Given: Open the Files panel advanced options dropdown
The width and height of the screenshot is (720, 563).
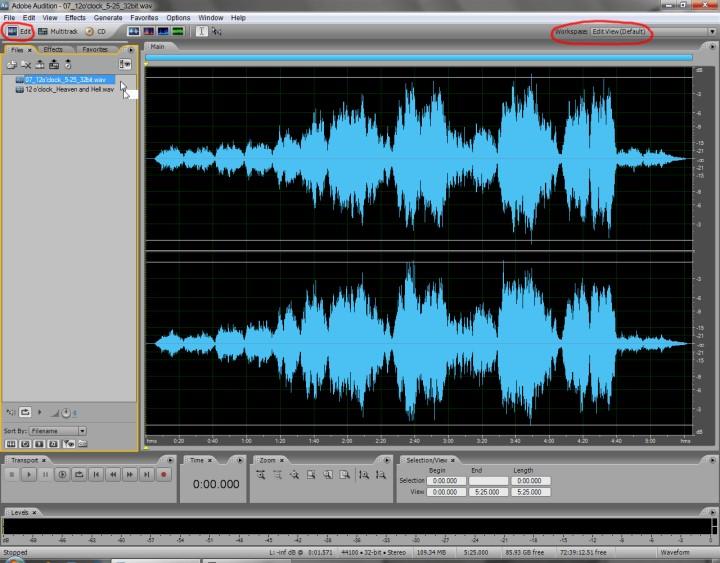Looking at the screenshot, I should coord(125,64).
